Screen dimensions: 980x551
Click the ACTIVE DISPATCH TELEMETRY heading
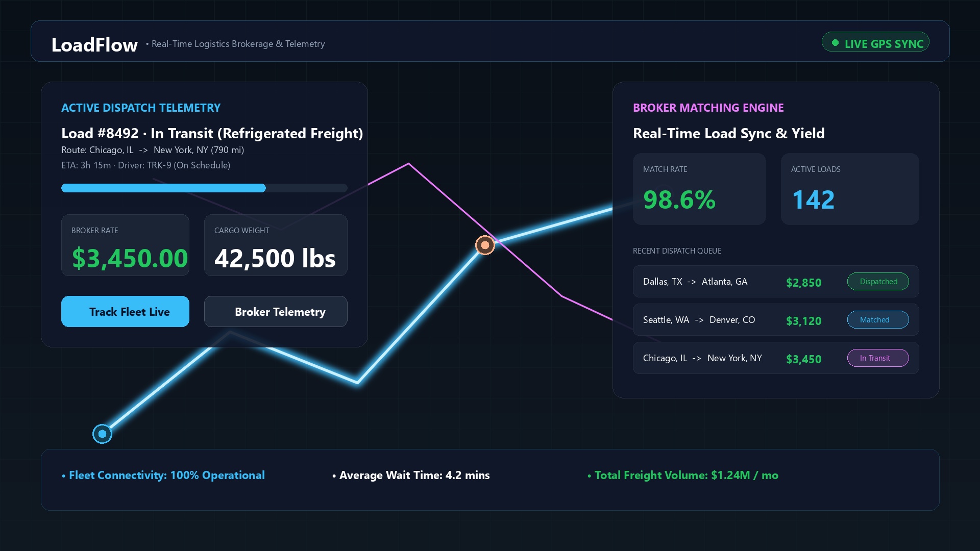click(x=141, y=108)
